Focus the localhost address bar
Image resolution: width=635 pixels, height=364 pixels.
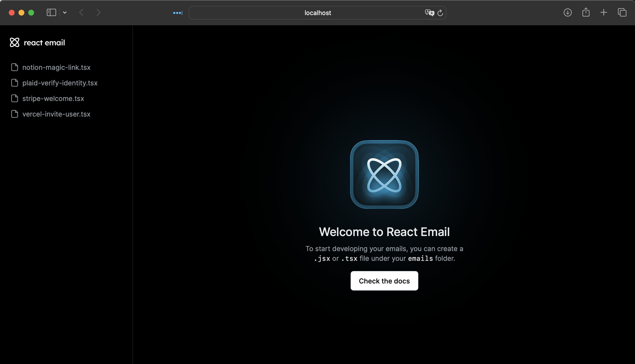tap(317, 13)
